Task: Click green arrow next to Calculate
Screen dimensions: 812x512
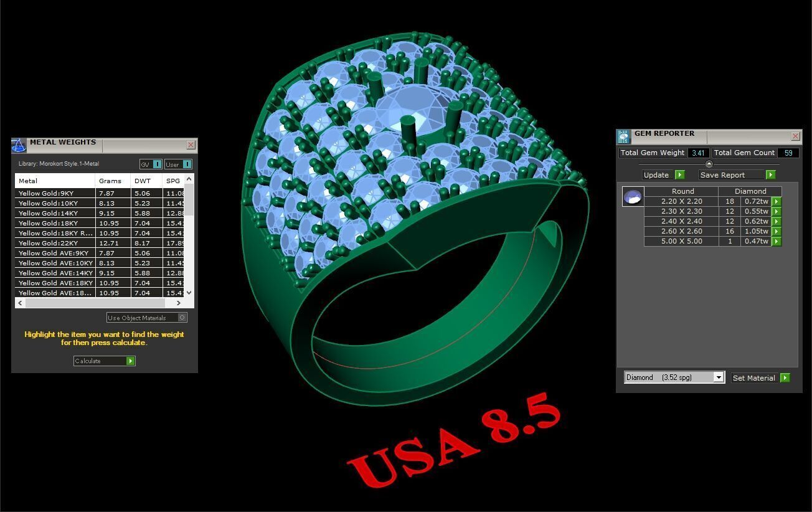Action: pos(130,361)
